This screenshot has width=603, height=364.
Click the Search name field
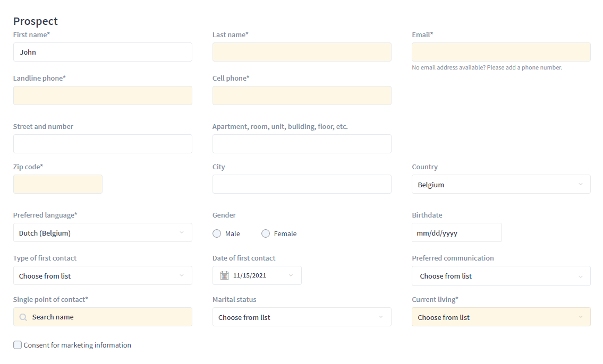(x=103, y=317)
